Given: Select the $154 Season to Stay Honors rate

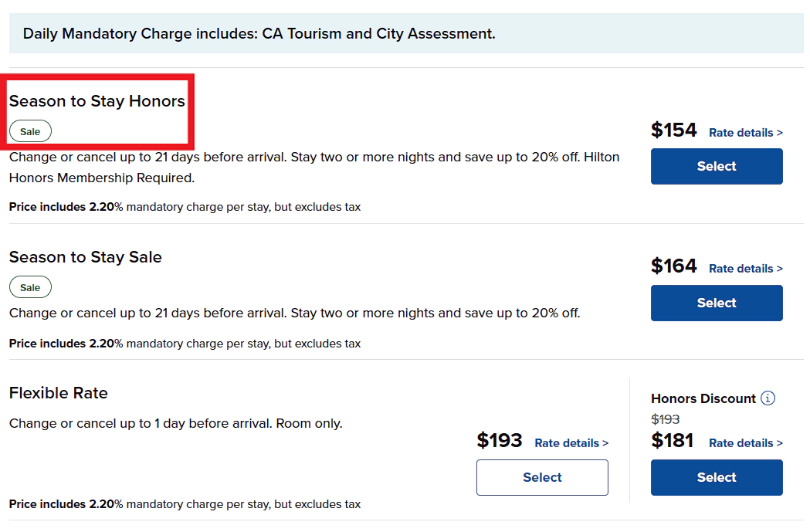Looking at the screenshot, I should point(717,166).
